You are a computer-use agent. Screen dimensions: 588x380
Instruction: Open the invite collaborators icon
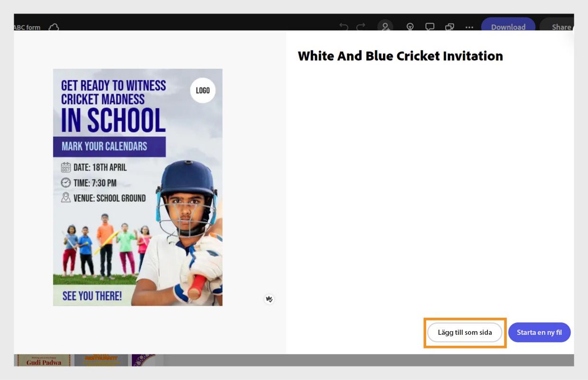coord(385,27)
